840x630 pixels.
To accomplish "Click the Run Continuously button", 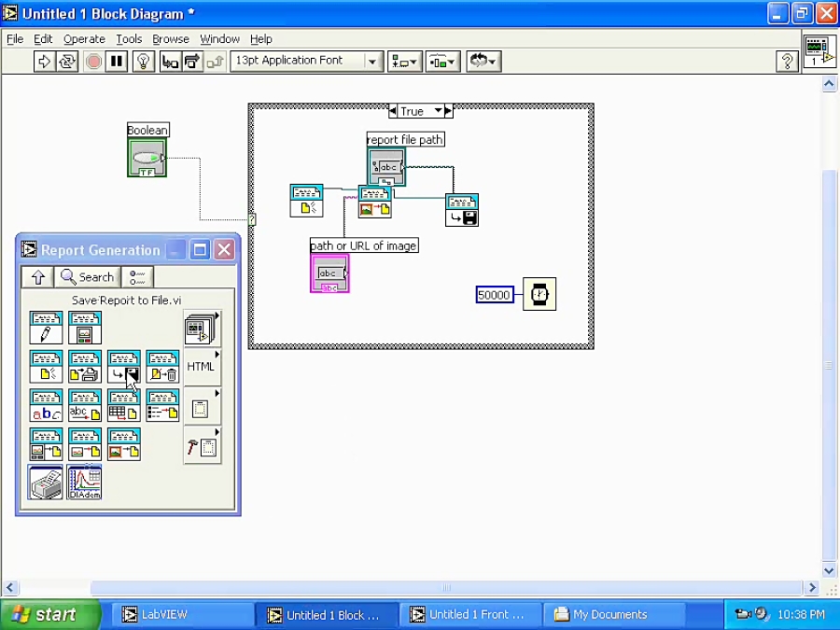I will (67, 62).
